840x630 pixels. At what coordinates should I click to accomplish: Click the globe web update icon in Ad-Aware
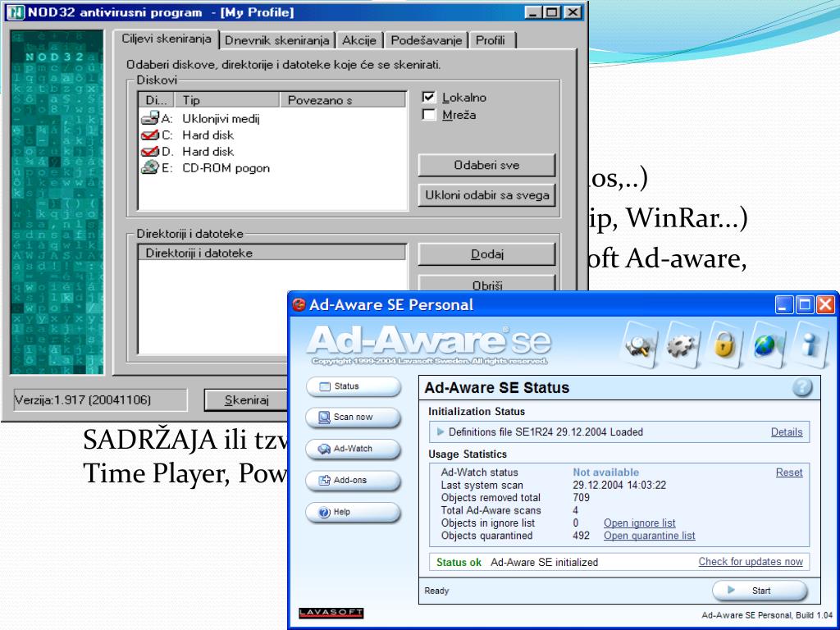click(x=768, y=345)
